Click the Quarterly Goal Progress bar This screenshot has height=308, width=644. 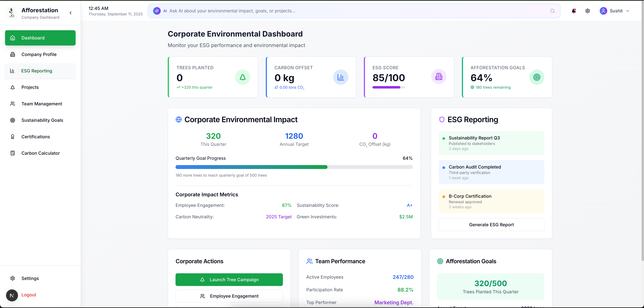point(294,167)
